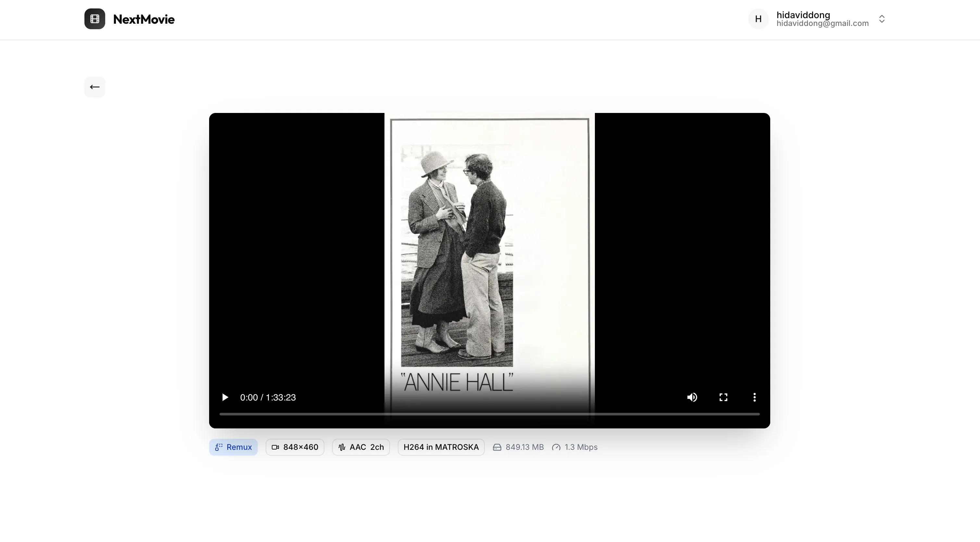Click the audio waveform icon near AAC
Image resolution: width=980 pixels, height=542 pixels.
point(342,447)
